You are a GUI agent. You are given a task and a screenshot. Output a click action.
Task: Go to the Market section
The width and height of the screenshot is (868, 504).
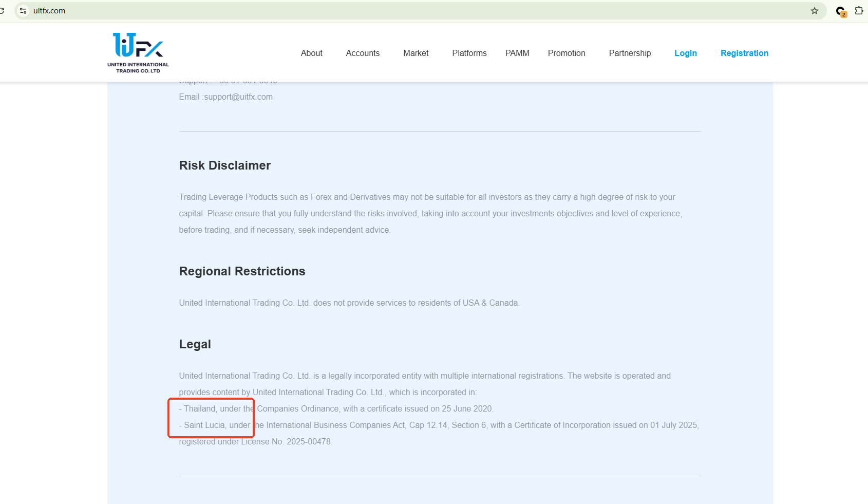tap(416, 53)
